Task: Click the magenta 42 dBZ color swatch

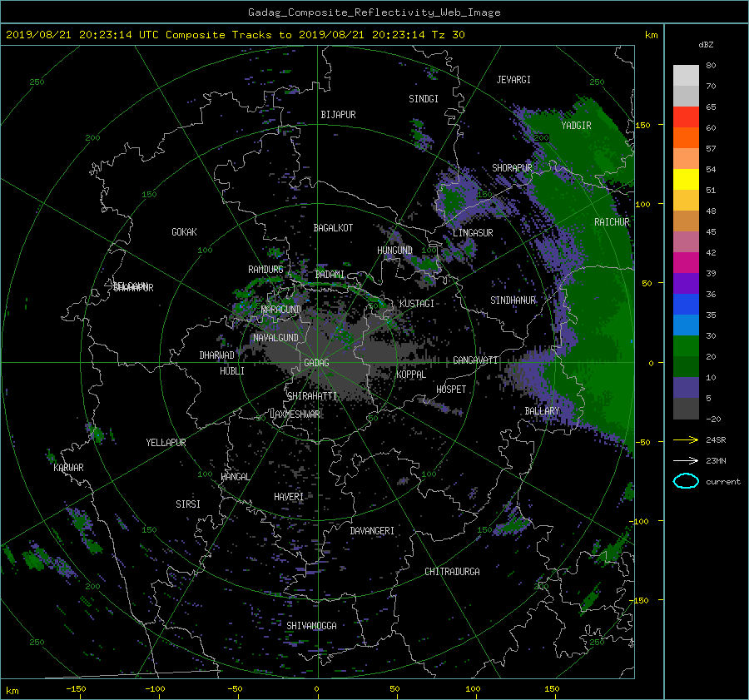Action: (686, 263)
